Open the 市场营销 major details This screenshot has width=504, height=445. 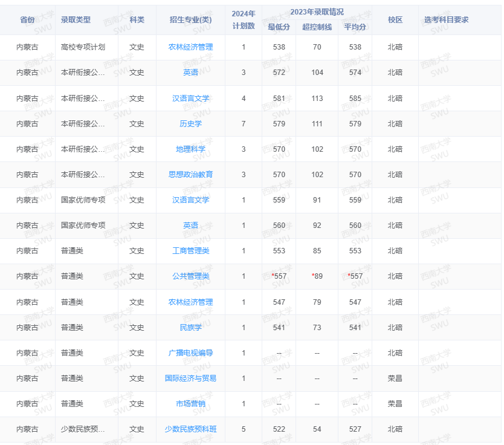(x=190, y=404)
